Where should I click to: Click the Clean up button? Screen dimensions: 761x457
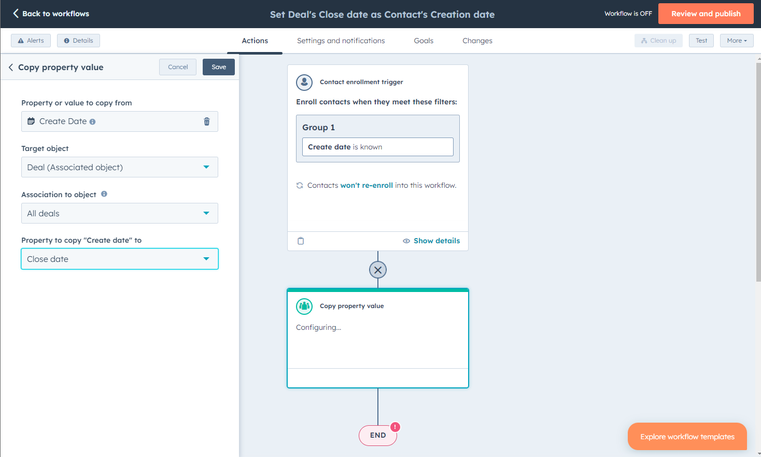[658, 41]
